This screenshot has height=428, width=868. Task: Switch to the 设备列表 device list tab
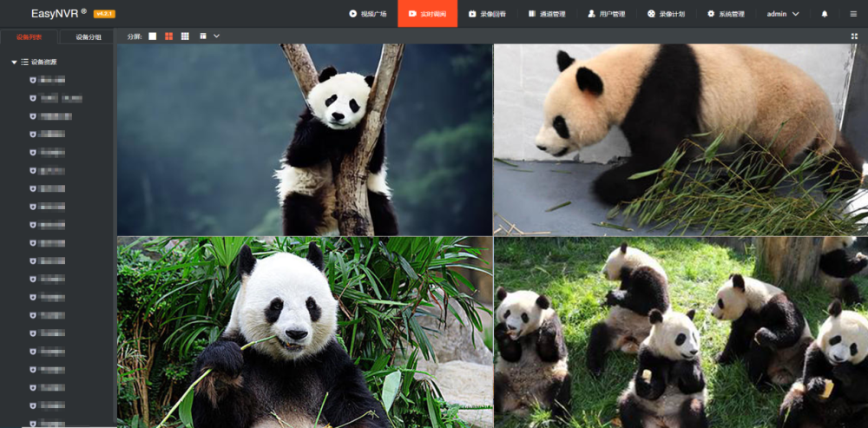[29, 37]
